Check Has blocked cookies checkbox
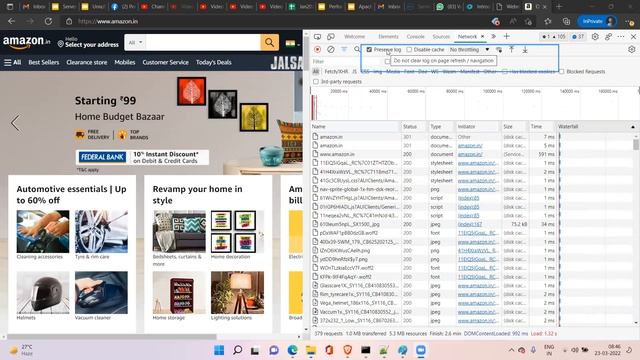640x360 pixels. pyautogui.click(x=505, y=71)
